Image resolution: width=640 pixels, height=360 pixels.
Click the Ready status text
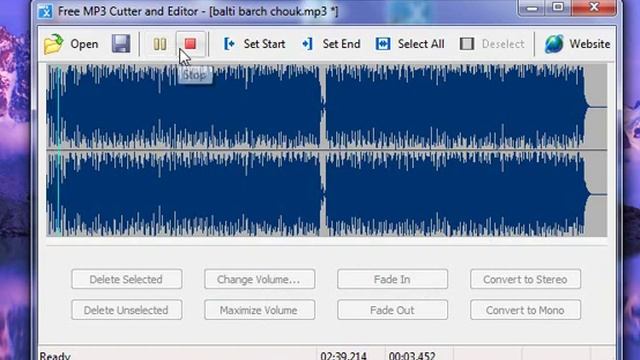[55, 356]
